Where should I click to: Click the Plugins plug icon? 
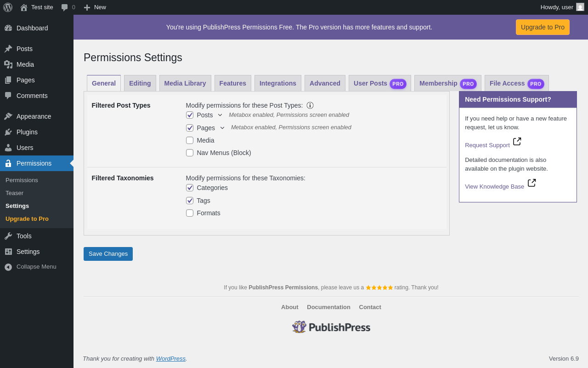coord(8,132)
